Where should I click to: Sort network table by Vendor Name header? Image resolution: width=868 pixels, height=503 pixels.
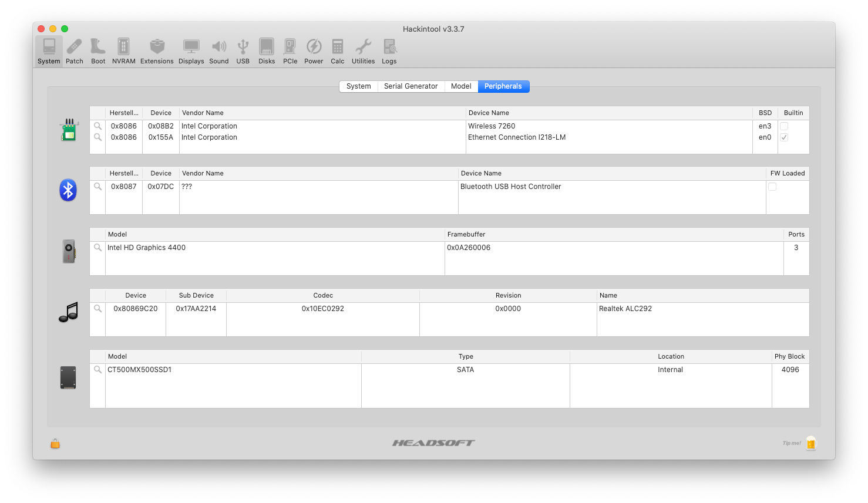tap(322, 113)
